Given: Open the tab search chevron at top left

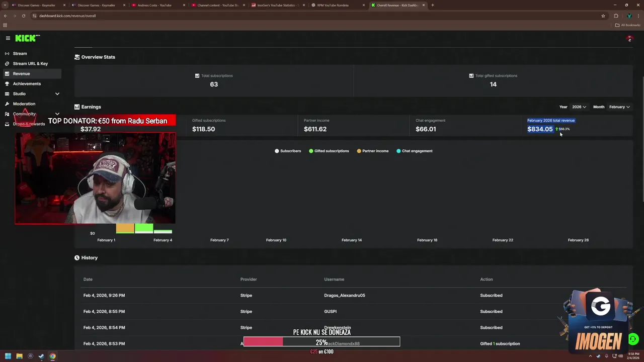Looking at the screenshot, I should pos(5,5).
